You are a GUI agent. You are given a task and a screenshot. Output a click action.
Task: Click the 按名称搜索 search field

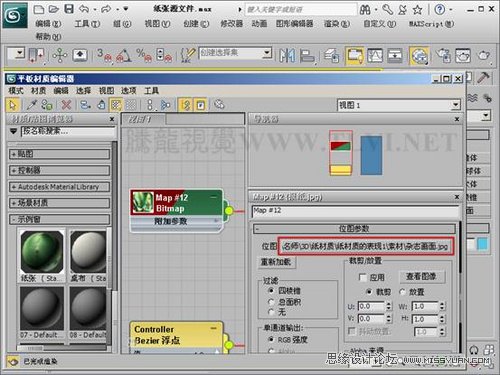tap(68, 131)
